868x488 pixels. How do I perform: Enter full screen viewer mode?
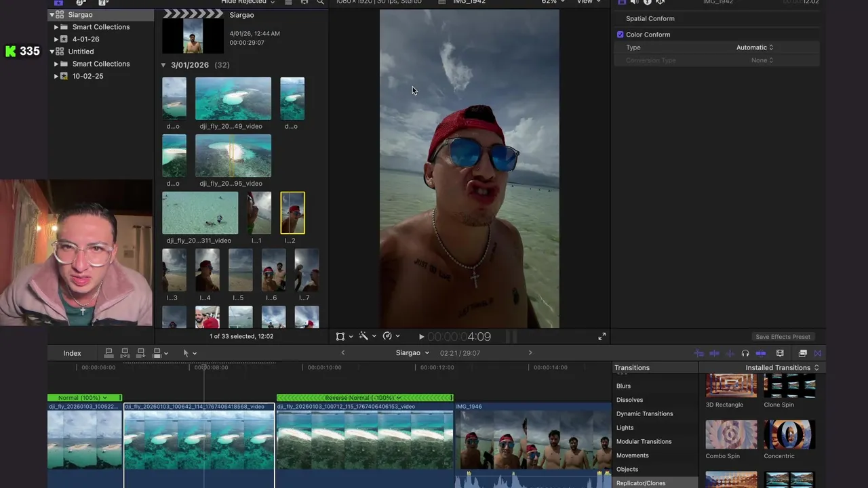[x=601, y=337]
